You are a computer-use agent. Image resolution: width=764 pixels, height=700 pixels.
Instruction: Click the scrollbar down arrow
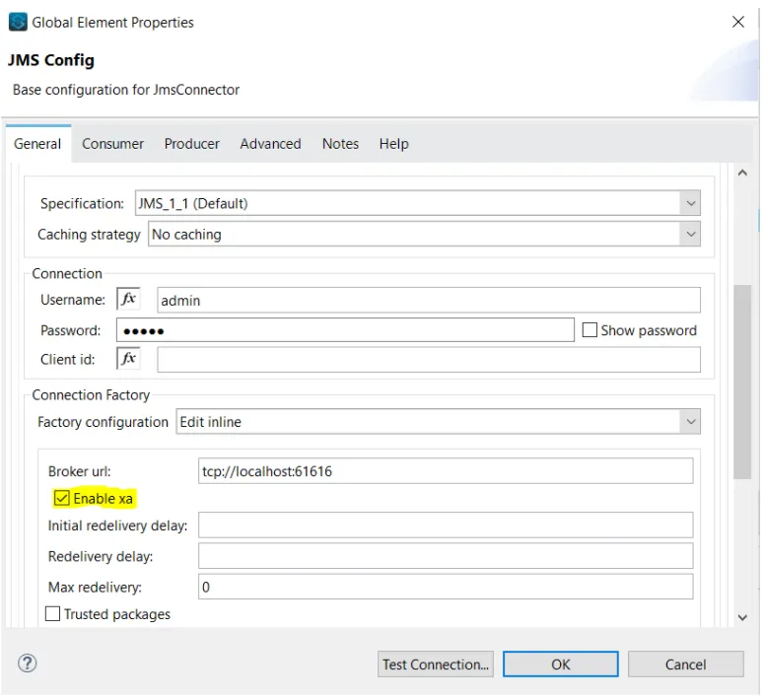[742, 617]
